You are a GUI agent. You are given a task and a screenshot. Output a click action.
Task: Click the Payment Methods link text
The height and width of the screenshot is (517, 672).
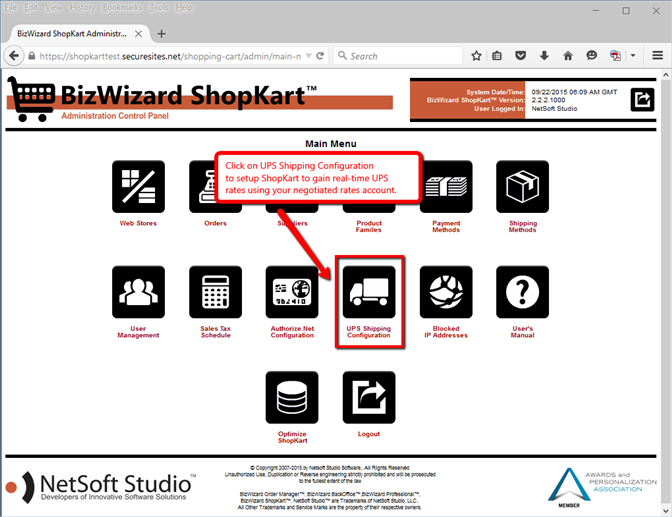(x=446, y=226)
